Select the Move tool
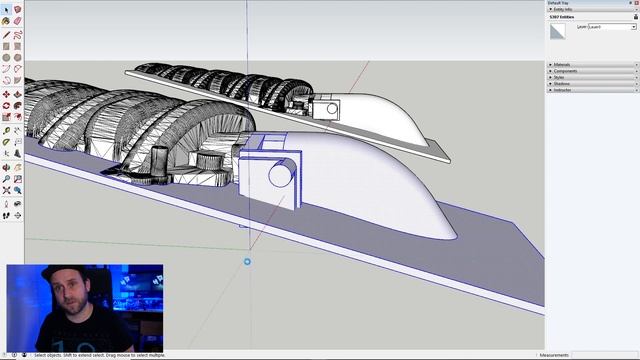Viewport: 640px width, 360px height. (6, 94)
